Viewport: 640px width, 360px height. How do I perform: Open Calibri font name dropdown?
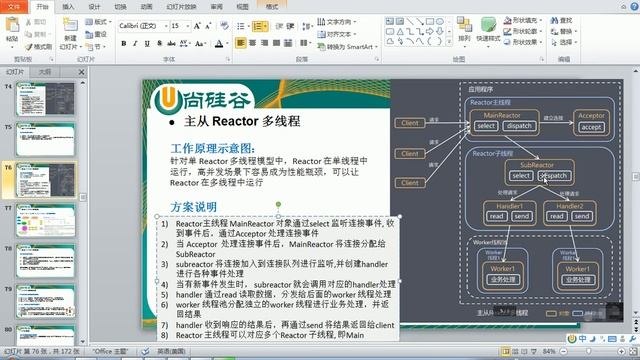(166, 26)
